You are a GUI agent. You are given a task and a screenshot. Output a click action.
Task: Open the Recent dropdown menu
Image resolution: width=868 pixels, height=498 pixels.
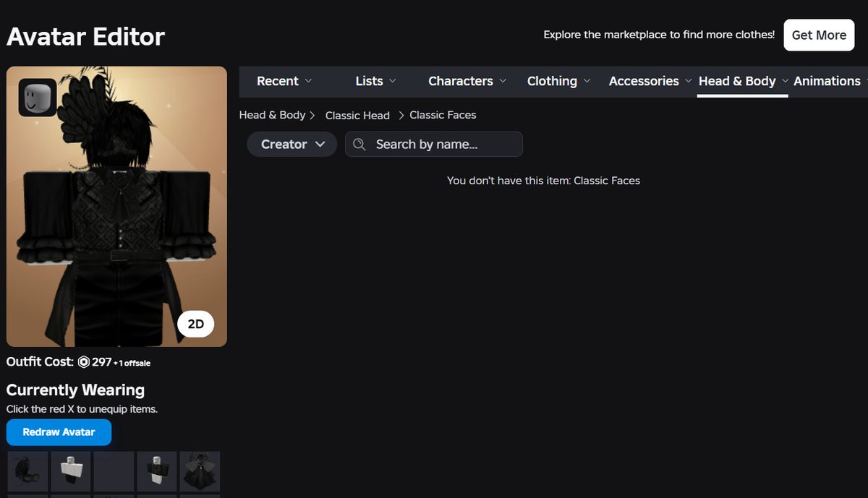coord(284,81)
